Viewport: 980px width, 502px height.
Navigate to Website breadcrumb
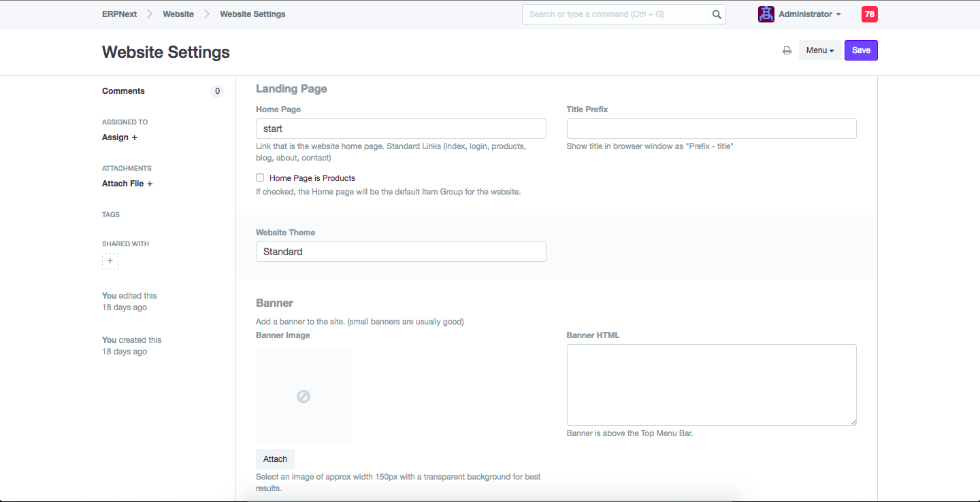tap(178, 14)
